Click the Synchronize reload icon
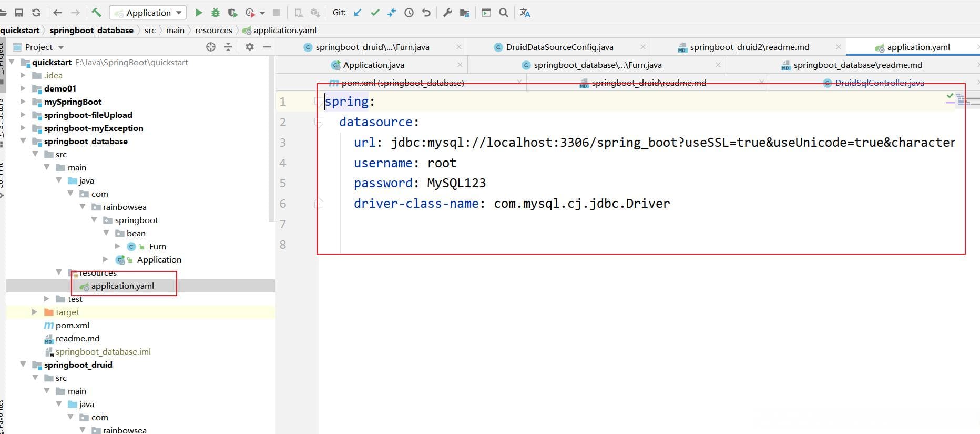Image resolution: width=980 pixels, height=434 pixels. click(36, 13)
